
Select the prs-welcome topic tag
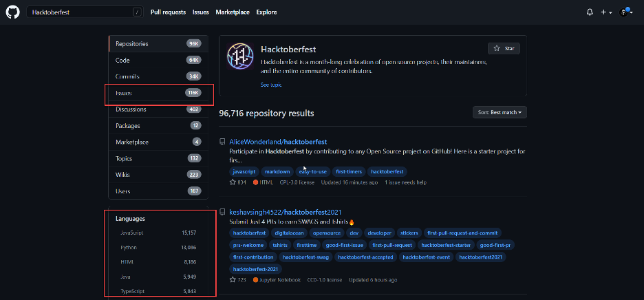[x=248, y=245]
